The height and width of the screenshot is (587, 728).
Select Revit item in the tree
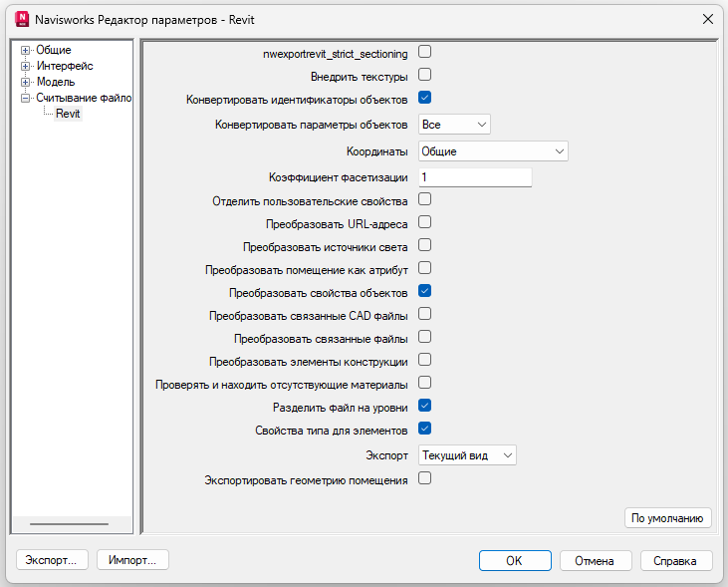click(68, 114)
